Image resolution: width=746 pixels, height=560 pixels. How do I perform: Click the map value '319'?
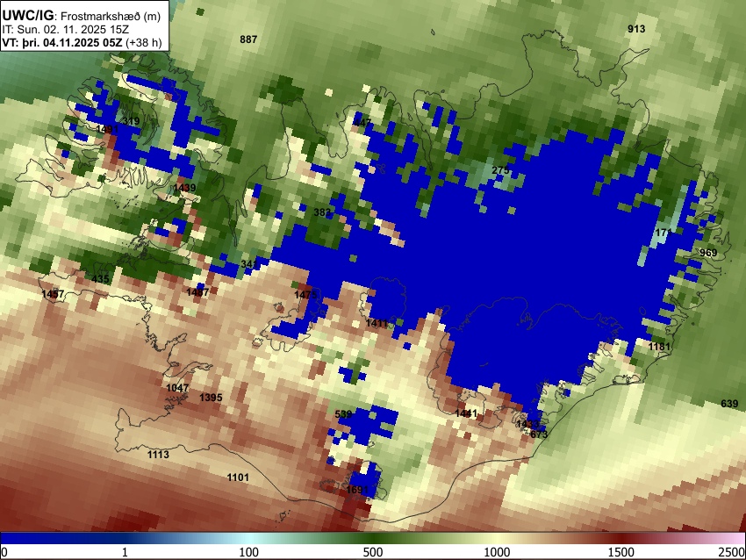(x=132, y=121)
